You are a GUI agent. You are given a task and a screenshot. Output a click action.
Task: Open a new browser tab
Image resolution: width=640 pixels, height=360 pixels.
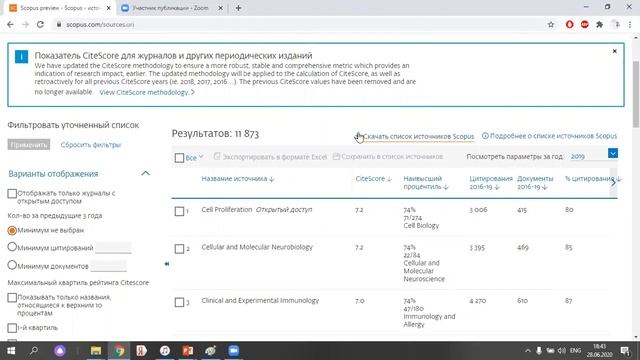tap(238, 8)
